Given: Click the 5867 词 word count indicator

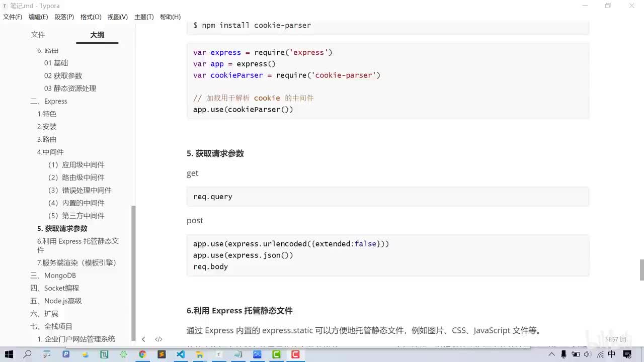Looking at the screenshot, I should coord(616,339).
